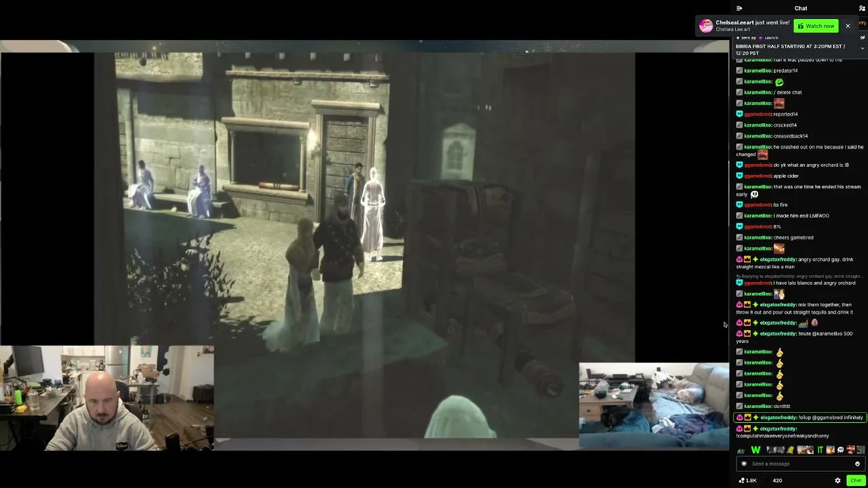
Task: Click the green Chat send button
Action: point(856,481)
